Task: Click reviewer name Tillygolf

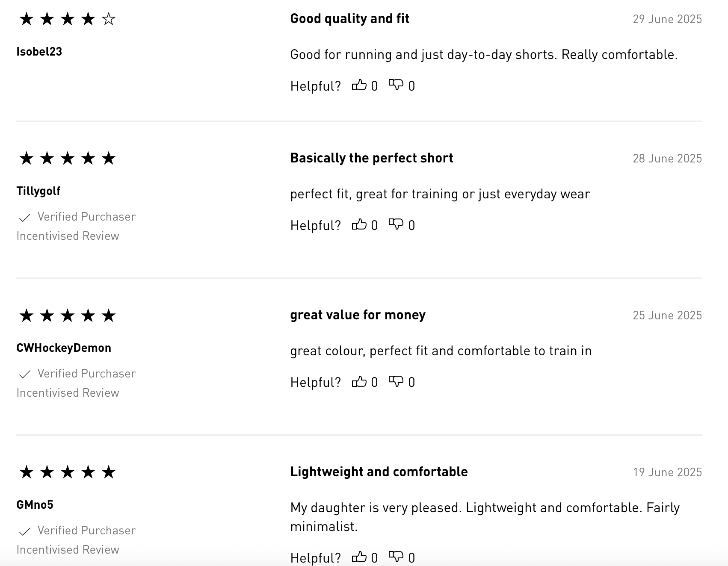Action: click(x=38, y=191)
